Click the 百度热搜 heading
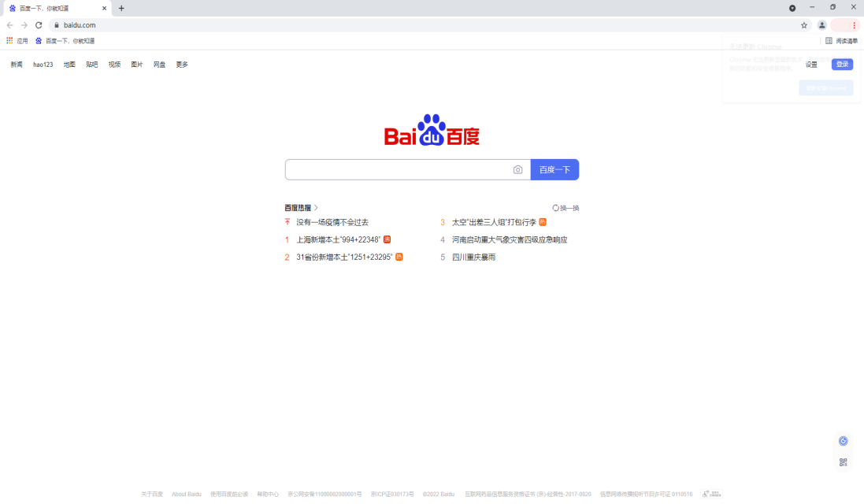This screenshot has width=864, height=504. click(x=298, y=208)
